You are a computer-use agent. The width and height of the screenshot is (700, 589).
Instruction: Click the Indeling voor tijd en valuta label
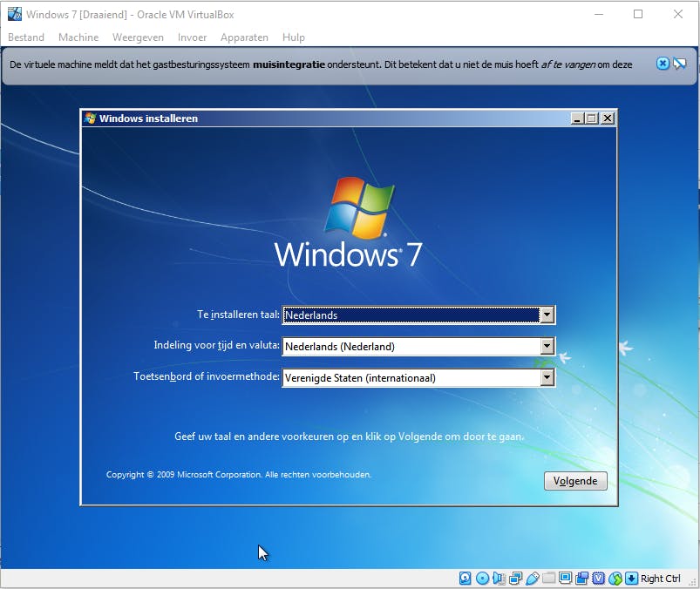[x=216, y=345]
